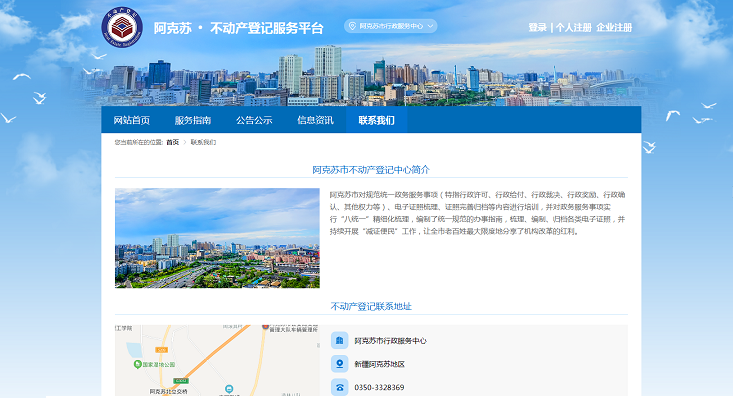Screen dimensions: 733x398
Task: Click the 登录 login link
Action: 538,28
